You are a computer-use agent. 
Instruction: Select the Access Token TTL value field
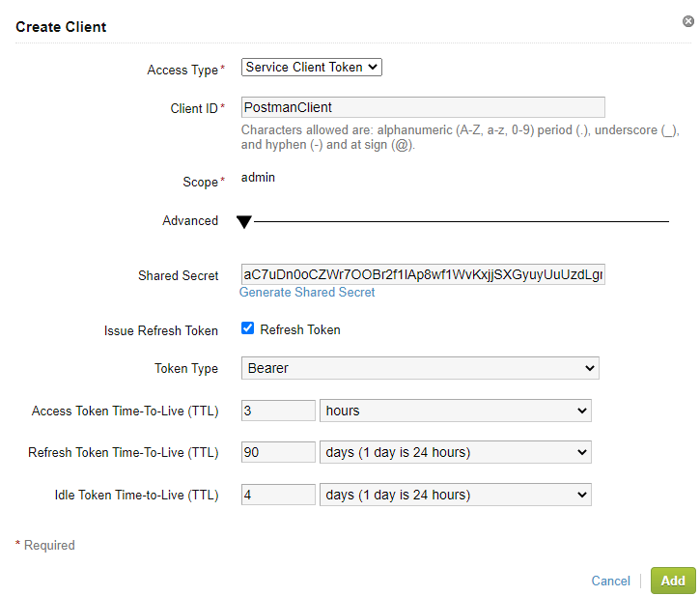click(x=278, y=411)
